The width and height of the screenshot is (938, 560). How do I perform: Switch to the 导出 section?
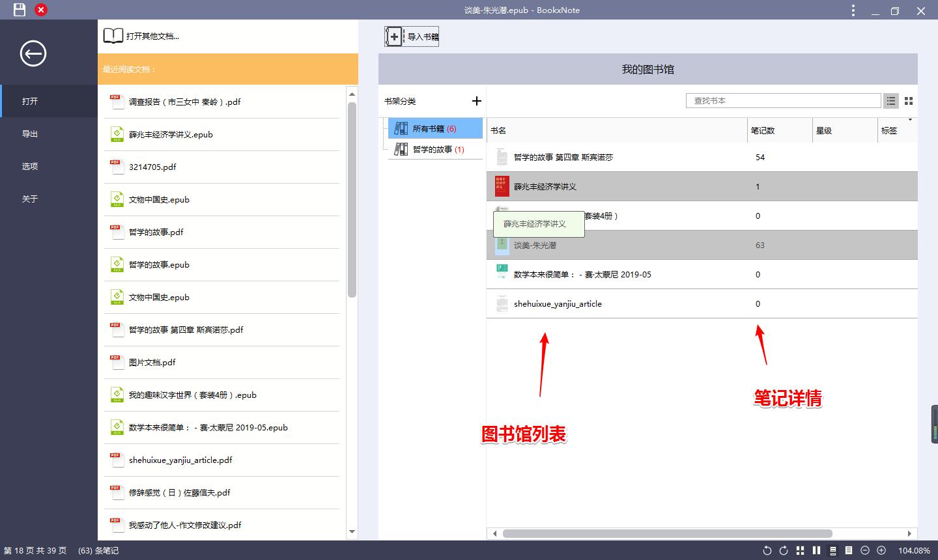[x=29, y=133]
